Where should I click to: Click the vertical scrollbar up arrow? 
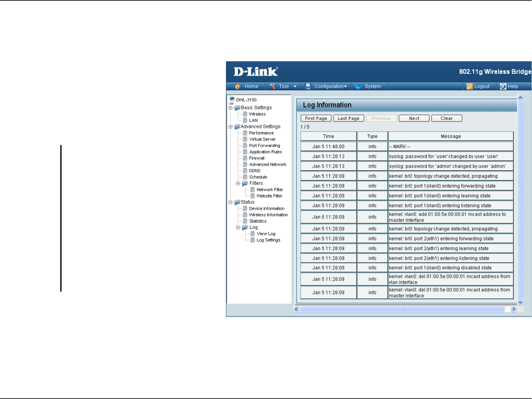coord(521,98)
